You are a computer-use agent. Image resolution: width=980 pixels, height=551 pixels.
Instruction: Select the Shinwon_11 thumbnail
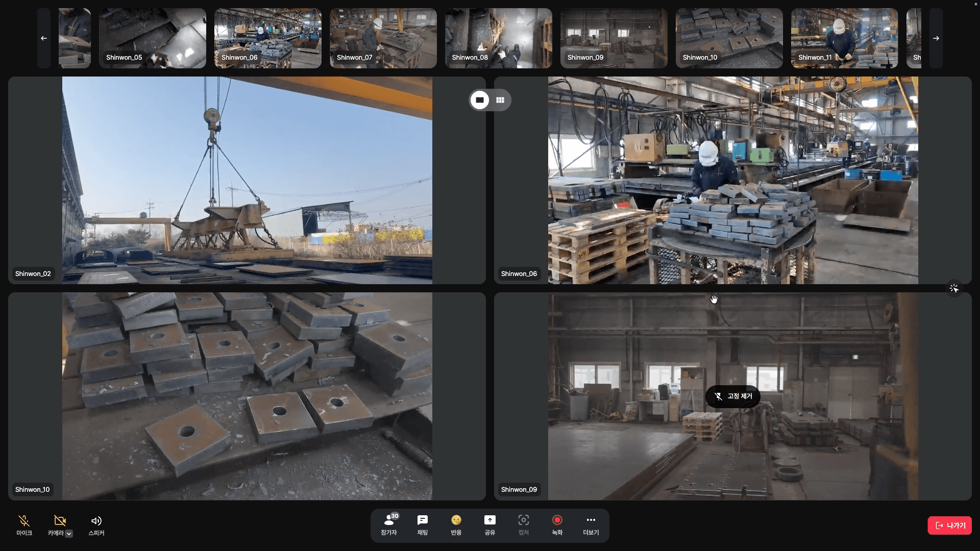845,38
